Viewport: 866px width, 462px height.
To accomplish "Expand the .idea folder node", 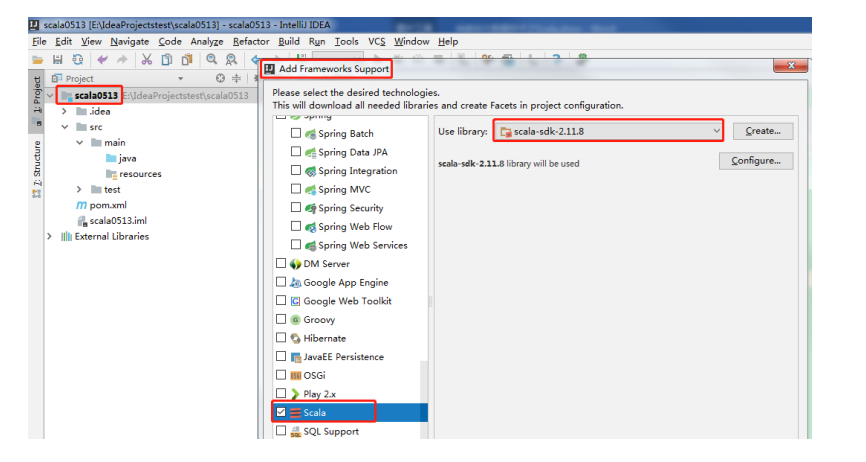I will 65,111.
